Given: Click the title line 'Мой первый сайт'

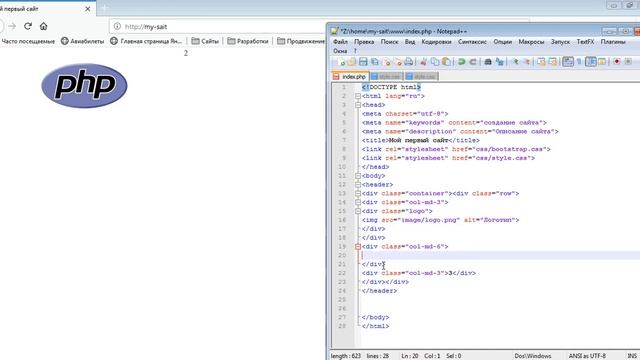Looking at the screenshot, I should pos(421,140).
